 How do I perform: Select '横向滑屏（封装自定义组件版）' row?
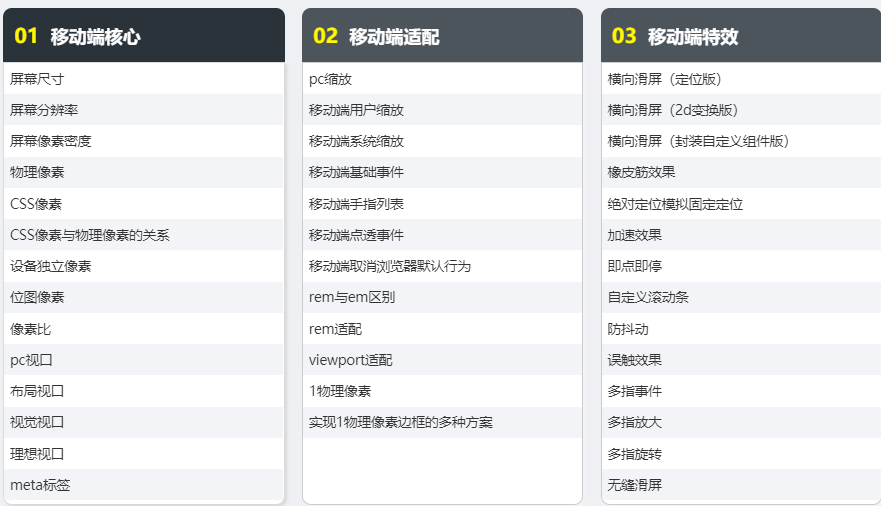[741, 141]
